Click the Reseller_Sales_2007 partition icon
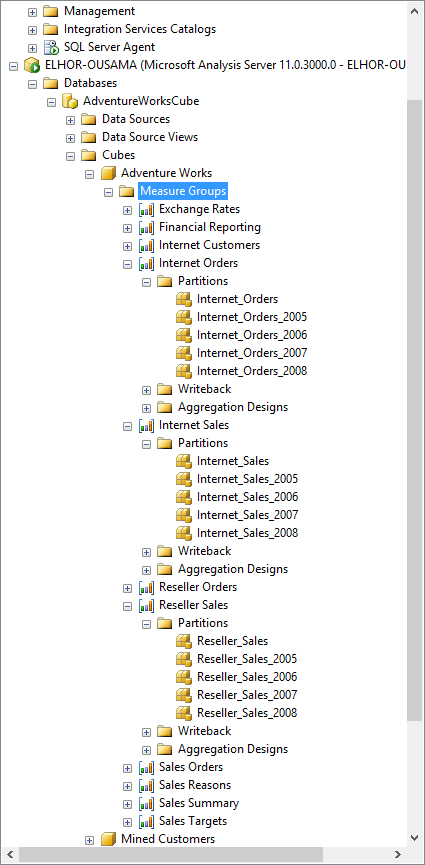 [x=183, y=695]
